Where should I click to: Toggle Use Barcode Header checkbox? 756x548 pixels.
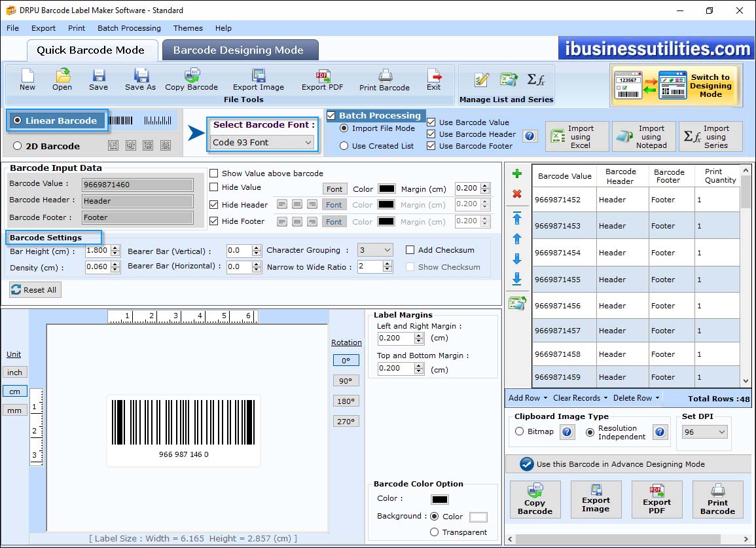coord(431,134)
